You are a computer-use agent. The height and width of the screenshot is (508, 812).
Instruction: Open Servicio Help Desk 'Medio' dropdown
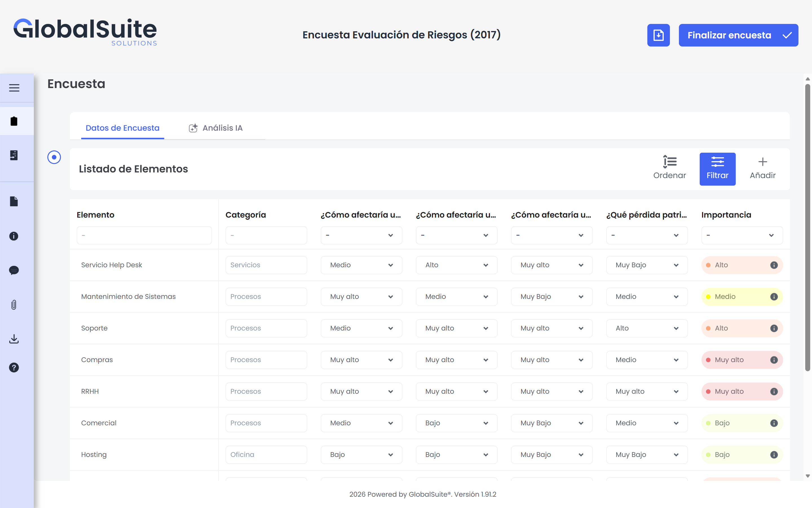click(x=361, y=265)
